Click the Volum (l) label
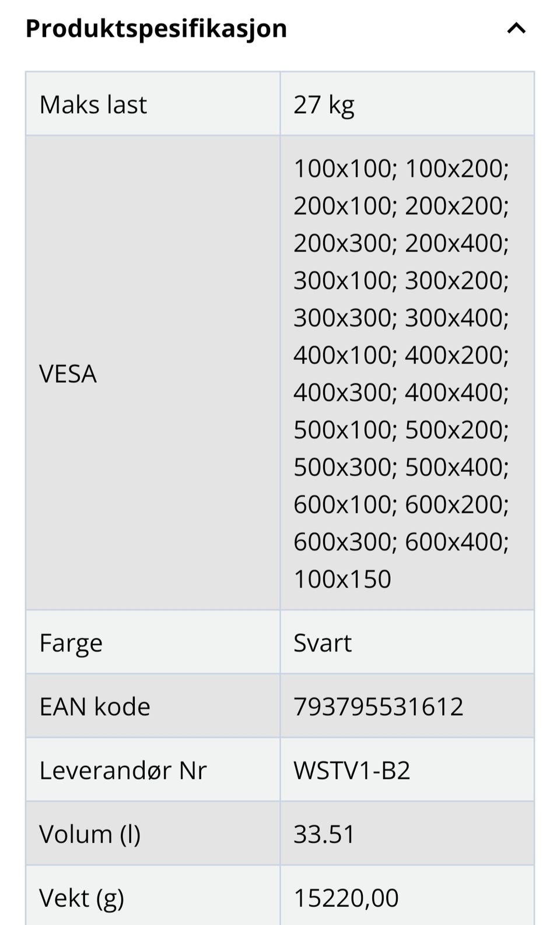 (90, 834)
